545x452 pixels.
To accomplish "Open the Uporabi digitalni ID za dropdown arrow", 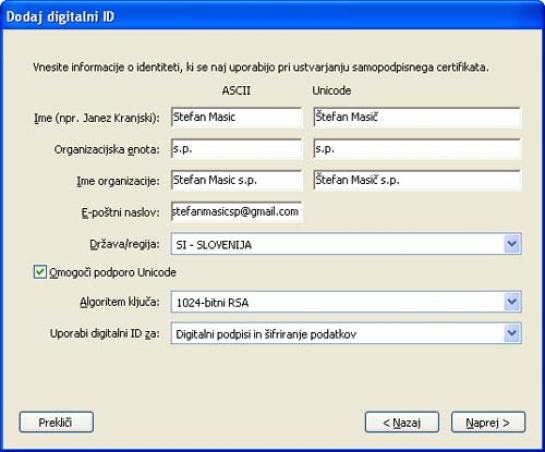I will coord(512,333).
